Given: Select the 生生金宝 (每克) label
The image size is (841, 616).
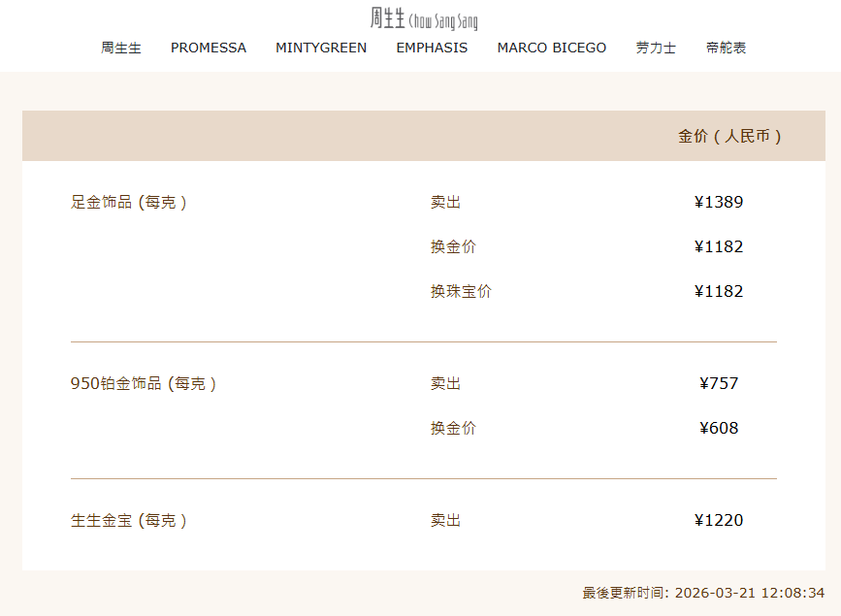Looking at the screenshot, I should (129, 520).
